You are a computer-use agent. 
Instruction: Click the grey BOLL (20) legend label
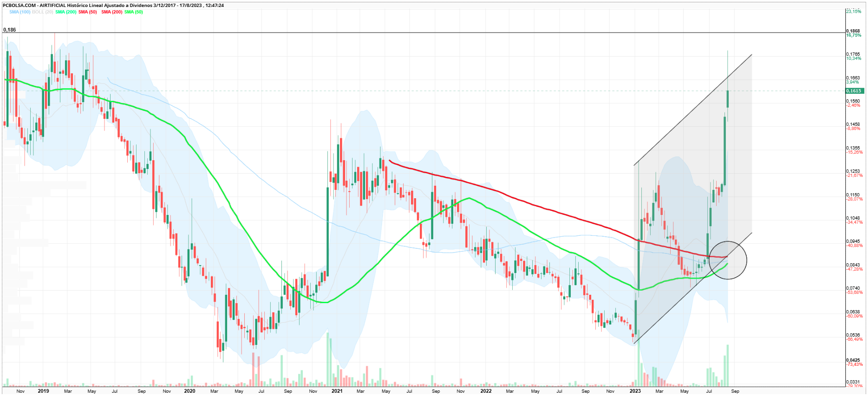(43, 12)
